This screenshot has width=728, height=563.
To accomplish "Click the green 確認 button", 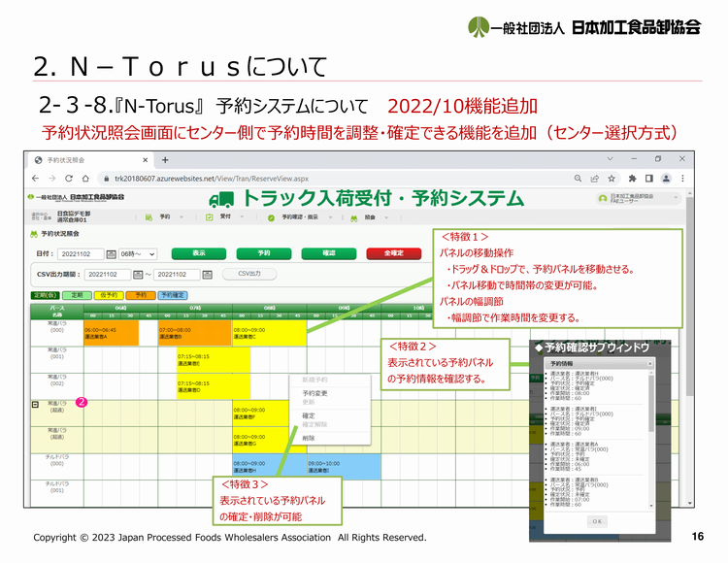I will 329,253.
